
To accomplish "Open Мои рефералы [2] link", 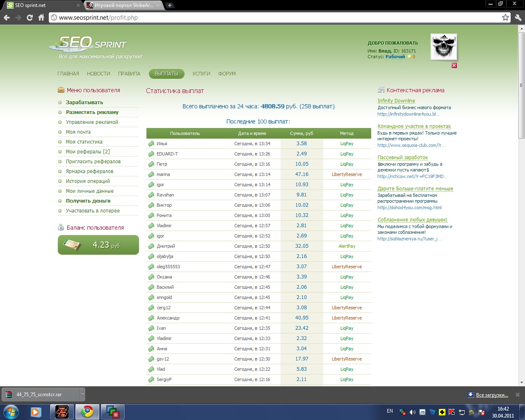I will coord(88,152).
